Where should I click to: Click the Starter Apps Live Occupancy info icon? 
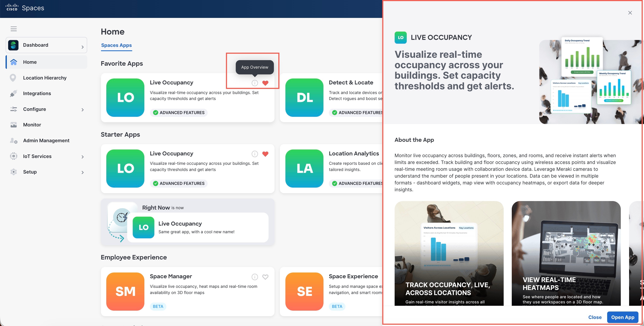click(254, 154)
